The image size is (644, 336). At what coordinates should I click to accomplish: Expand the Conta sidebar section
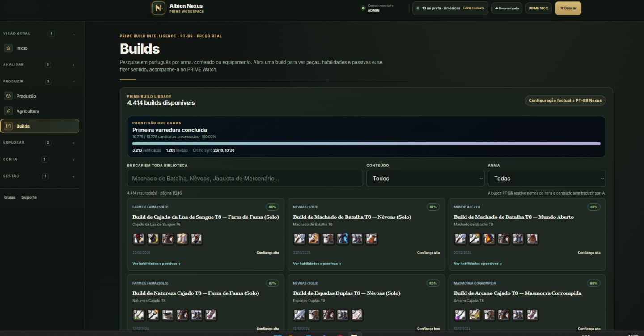tap(74, 160)
